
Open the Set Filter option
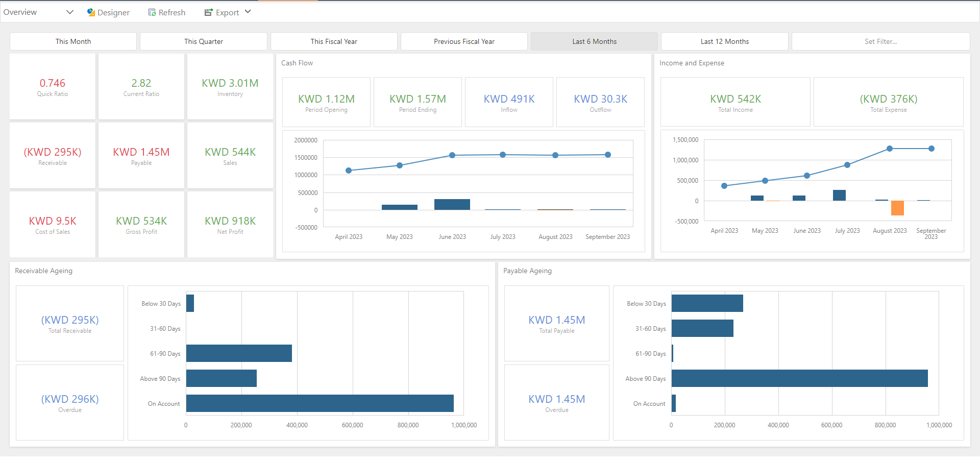pyautogui.click(x=880, y=41)
